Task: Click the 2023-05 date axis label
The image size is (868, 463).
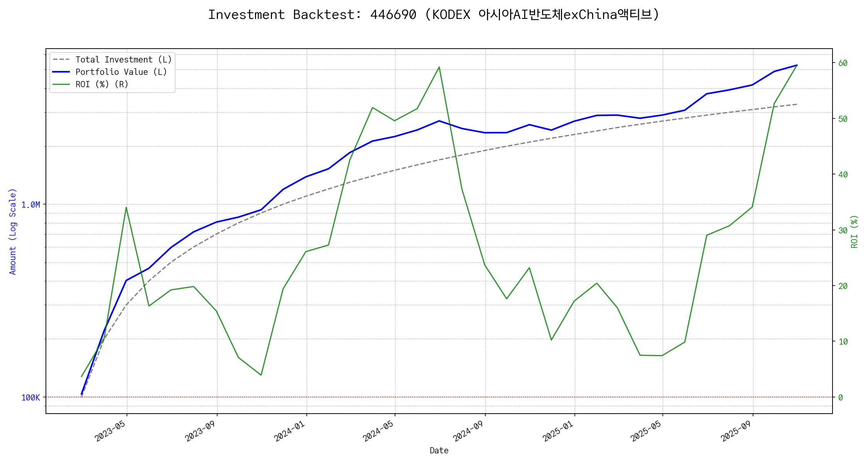Action: tap(110, 431)
